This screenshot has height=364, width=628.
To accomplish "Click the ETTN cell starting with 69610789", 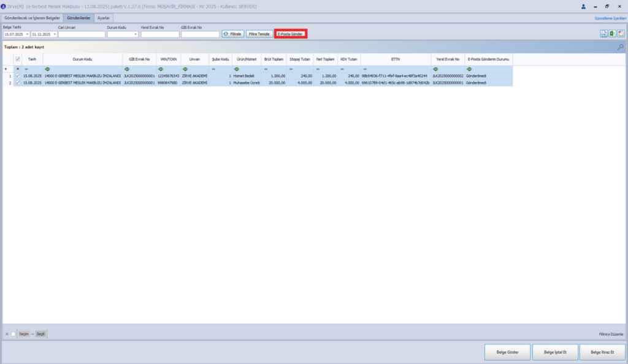I will point(396,83).
